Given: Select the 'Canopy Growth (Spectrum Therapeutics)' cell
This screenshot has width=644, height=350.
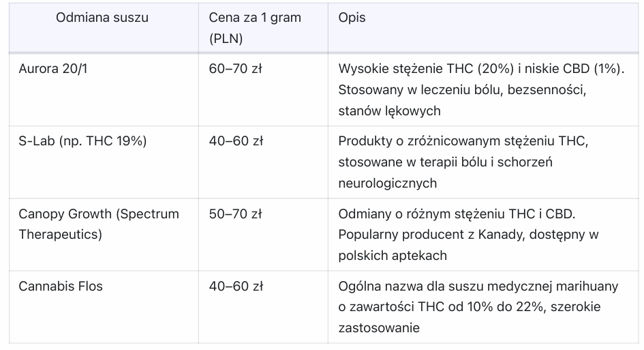Looking at the screenshot, I should point(99,224).
